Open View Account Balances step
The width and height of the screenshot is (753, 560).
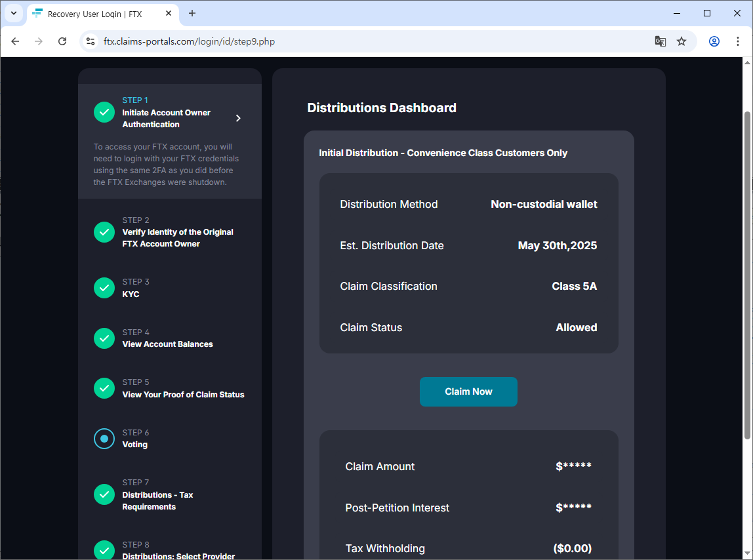click(x=168, y=344)
